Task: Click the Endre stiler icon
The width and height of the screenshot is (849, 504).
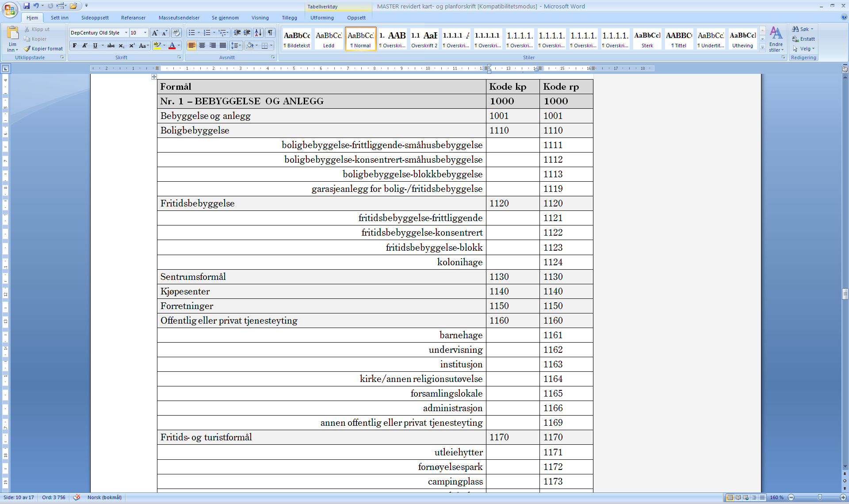Action: pyautogui.click(x=776, y=34)
